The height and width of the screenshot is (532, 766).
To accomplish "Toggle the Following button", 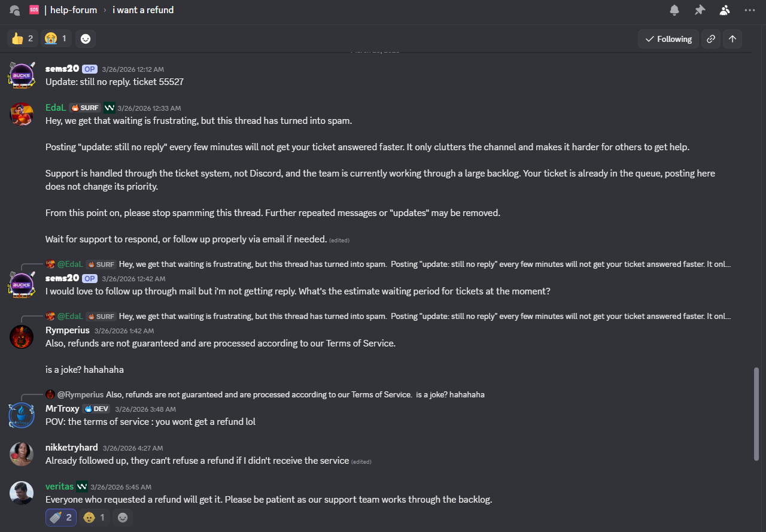I will (668, 39).
